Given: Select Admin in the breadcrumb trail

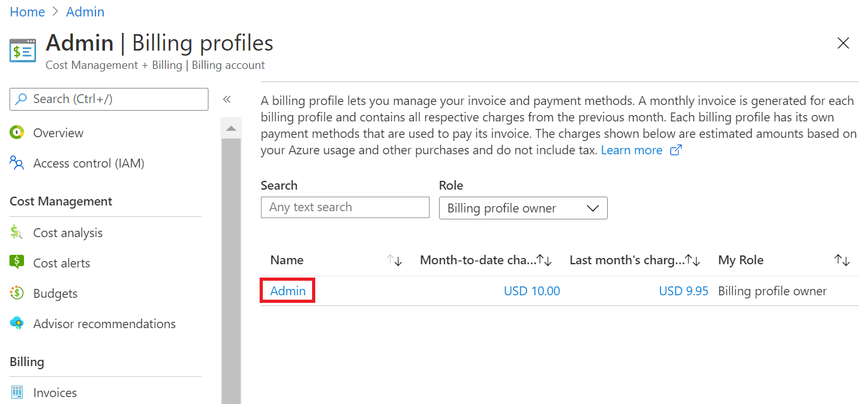Looking at the screenshot, I should tap(85, 11).
